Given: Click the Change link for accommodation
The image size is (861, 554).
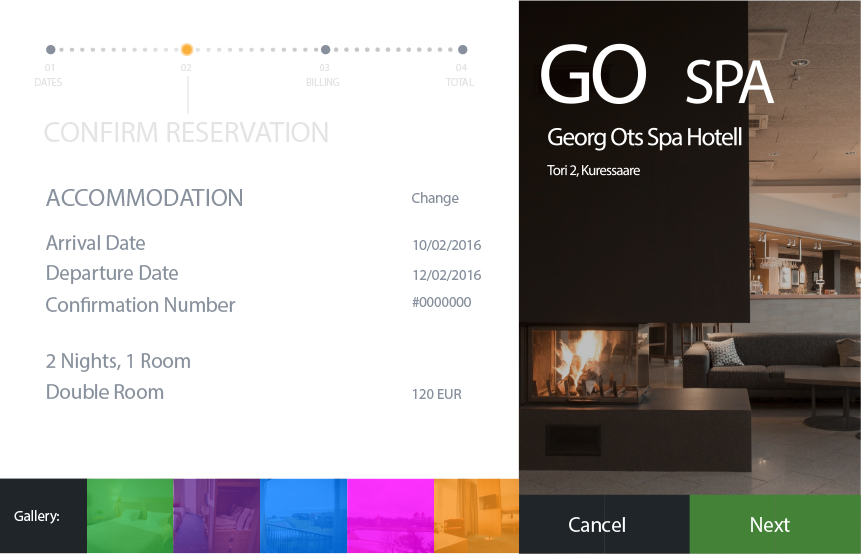Looking at the screenshot, I should (435, 198).
